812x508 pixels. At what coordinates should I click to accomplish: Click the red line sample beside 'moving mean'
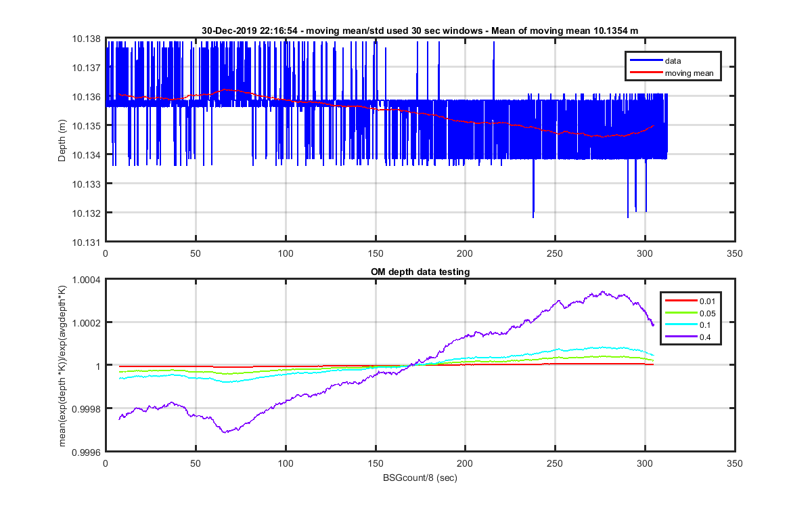[645, 72]
